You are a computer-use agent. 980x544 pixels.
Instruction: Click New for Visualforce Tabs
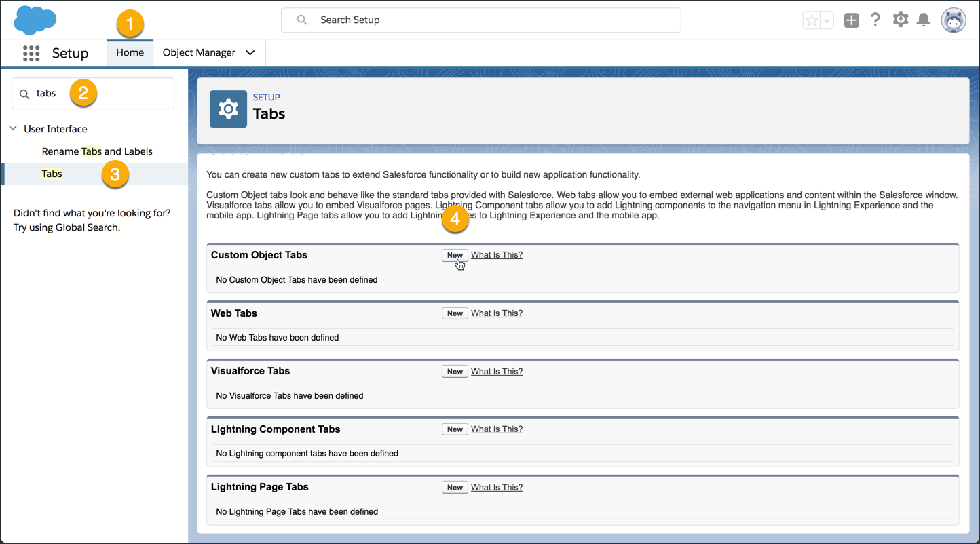pyautogui.click(x=455, y=372)
